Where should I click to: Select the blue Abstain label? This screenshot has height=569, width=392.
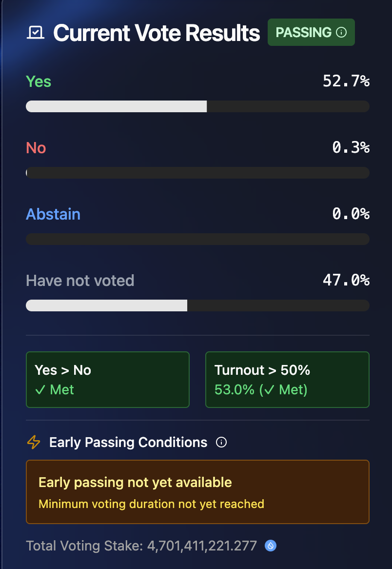[x=53, y=214]
